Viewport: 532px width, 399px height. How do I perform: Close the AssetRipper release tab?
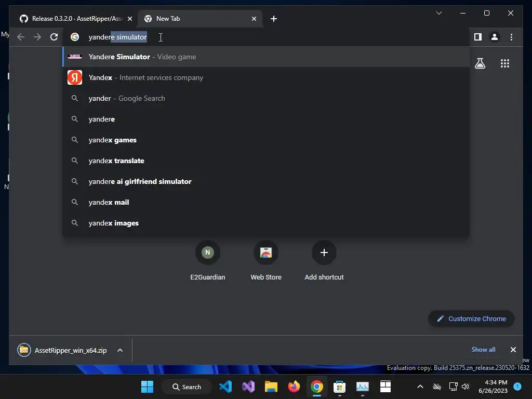point(129,19)
